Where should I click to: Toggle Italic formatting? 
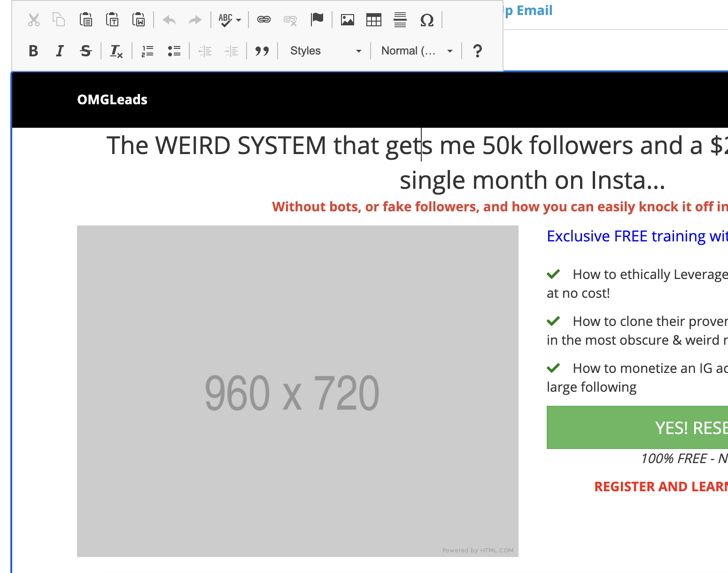[60, 51]
